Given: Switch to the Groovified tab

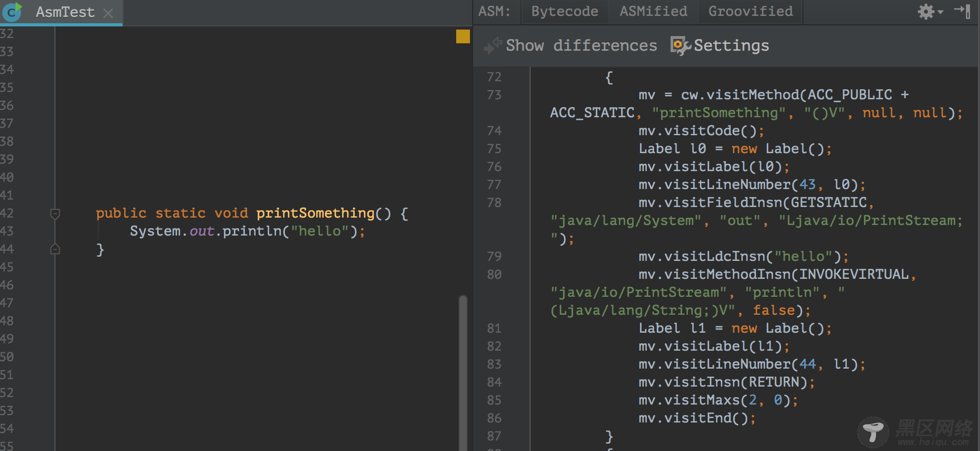Looking at the screenshot, I should point(750,11).
